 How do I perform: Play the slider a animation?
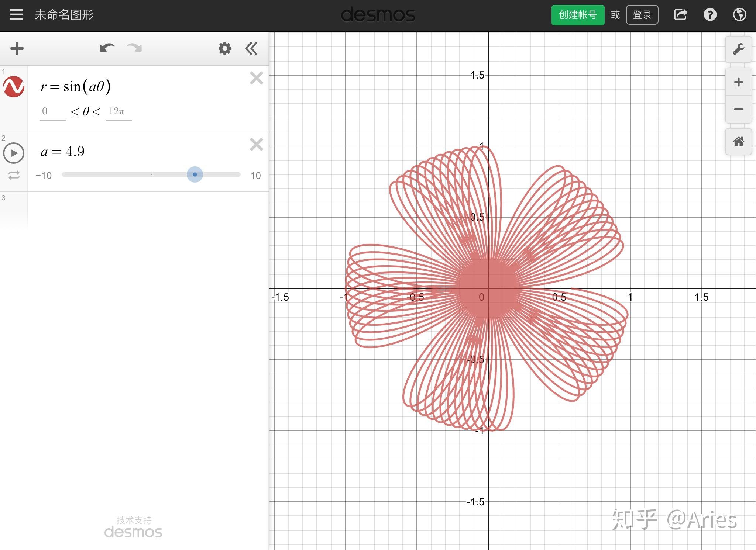(14, 153)
